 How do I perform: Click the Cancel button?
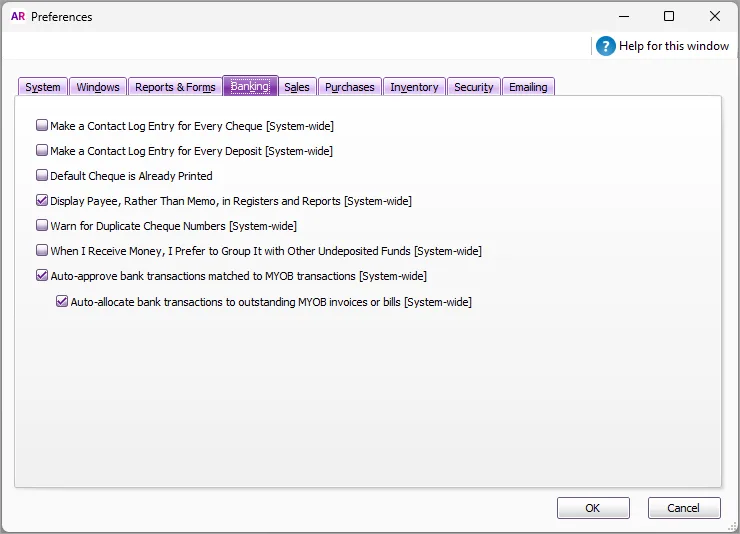pyautogui.click(x=684, y=508)
